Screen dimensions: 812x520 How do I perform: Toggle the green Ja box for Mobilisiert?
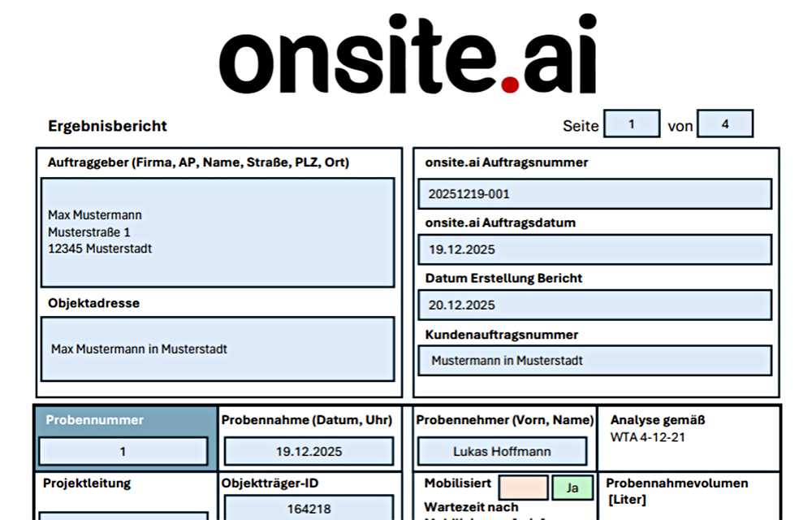tap(572, 487)
